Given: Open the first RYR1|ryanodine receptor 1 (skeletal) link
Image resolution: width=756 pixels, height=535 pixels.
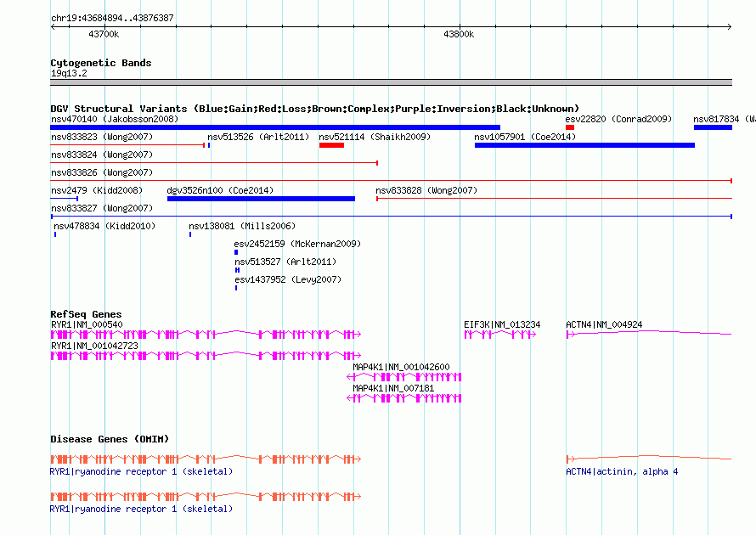Looking at the screenshot, I should pos(141,472).
